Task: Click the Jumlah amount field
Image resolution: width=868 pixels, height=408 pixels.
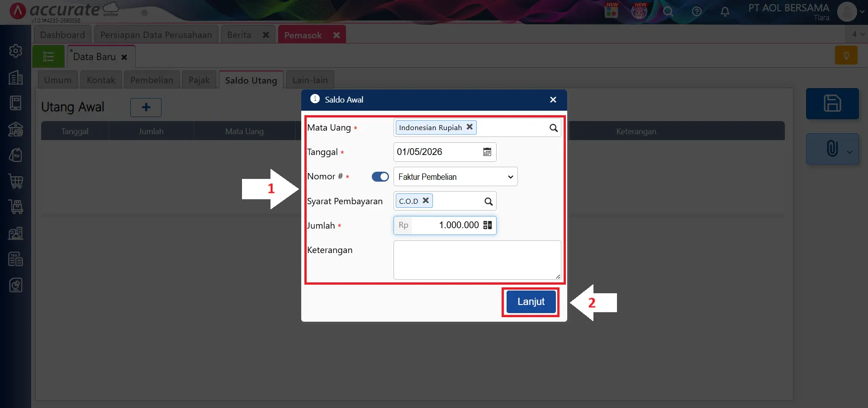Action: click(x=445, y=225)
